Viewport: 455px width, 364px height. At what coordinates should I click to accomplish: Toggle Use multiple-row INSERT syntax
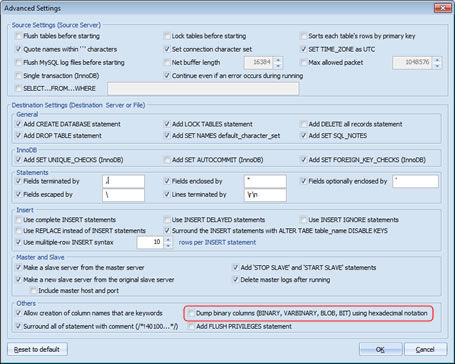19,242
